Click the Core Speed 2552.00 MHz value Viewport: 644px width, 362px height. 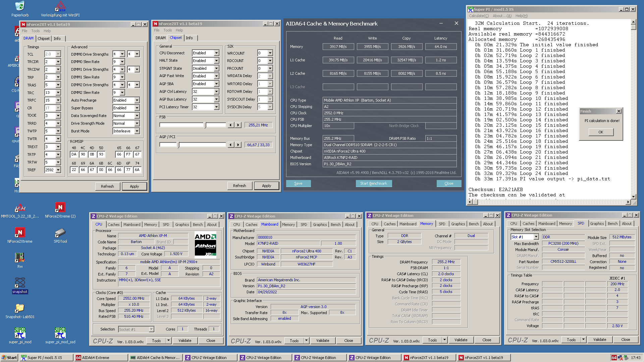pyautogui.click(x=134, y=298)
